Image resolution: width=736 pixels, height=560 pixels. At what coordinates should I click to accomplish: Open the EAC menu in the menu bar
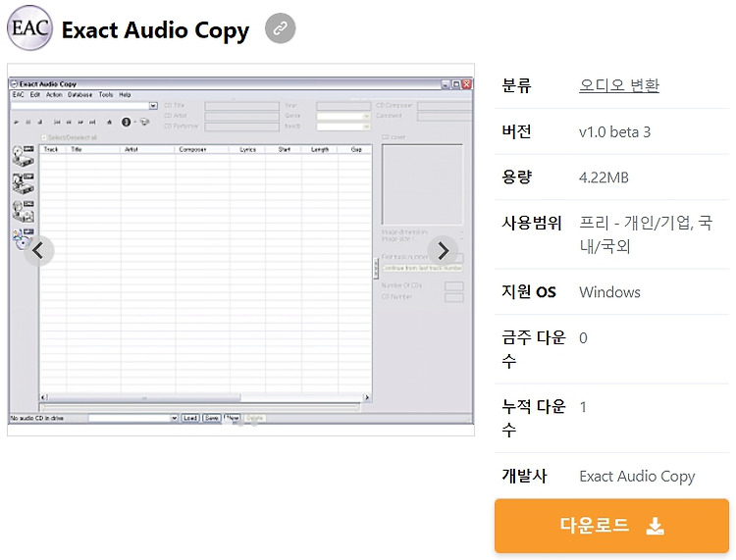19,94
